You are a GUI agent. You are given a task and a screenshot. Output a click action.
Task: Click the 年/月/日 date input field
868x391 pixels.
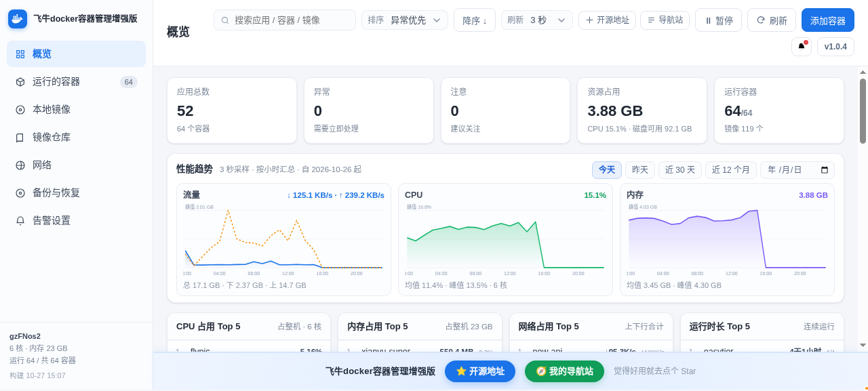click(797, 170)
